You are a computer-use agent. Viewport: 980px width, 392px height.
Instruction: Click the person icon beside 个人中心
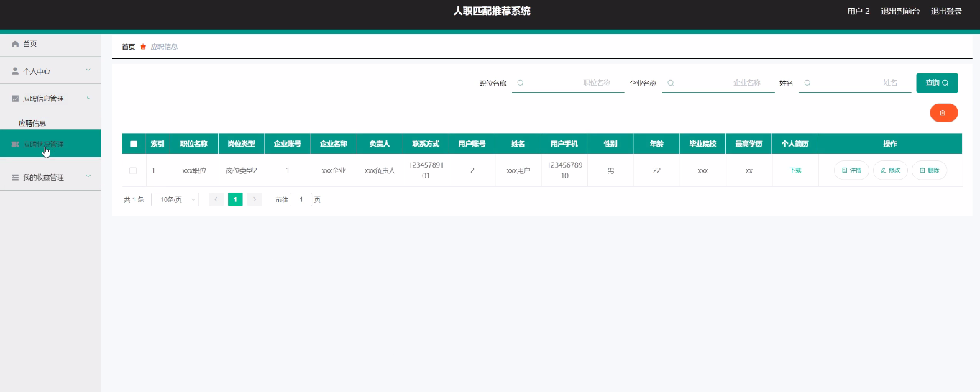pyautogui.click(x=15, y=71)
